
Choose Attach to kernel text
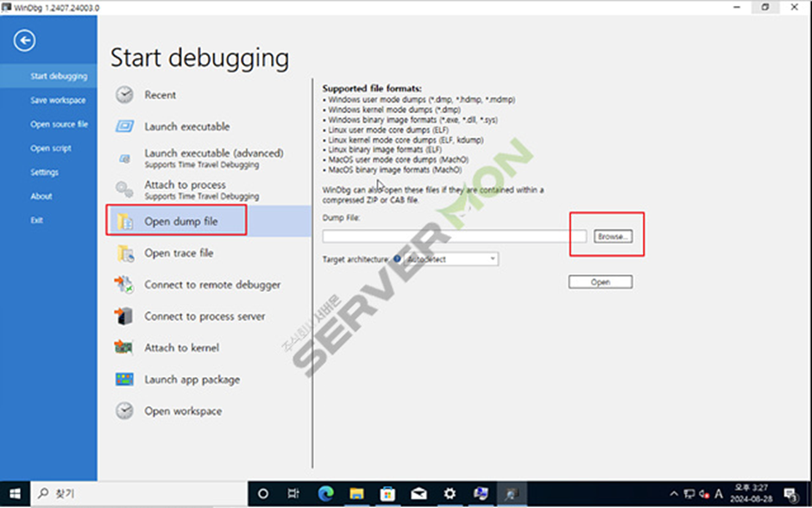181,348
